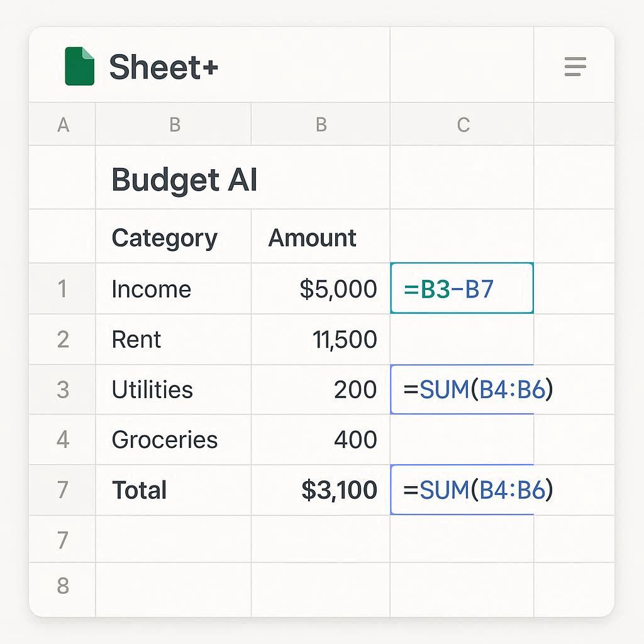The width and height of the screenshot is (644, 644).
Task: Select the first column header labeled B
Action: coord(174,124)
